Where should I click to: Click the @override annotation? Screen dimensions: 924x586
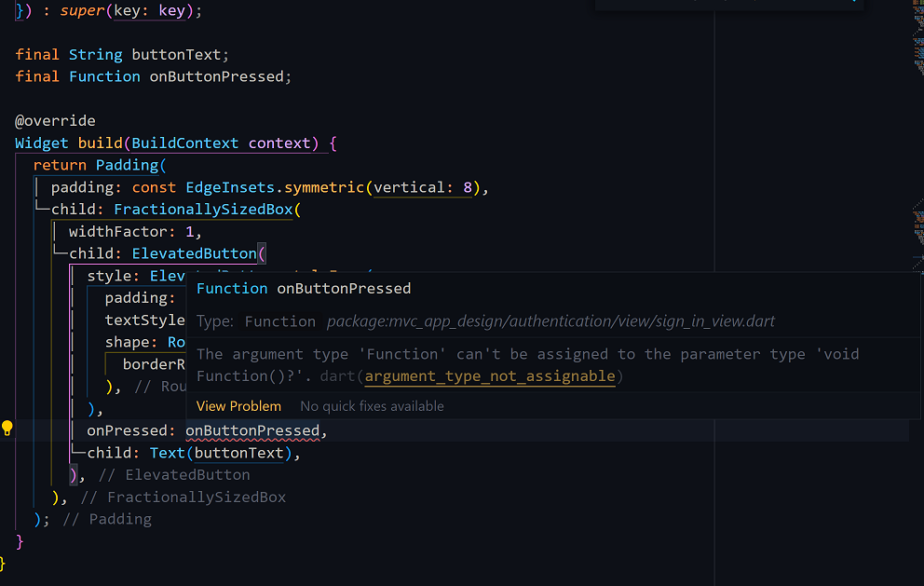tap(55, 121)
